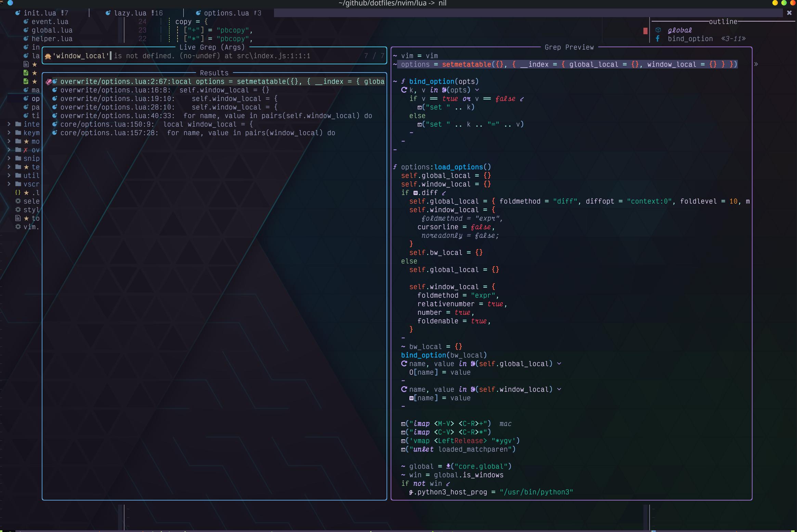Click the folder icon of 'inte'

pyautogui.click(x=18, y=124)
